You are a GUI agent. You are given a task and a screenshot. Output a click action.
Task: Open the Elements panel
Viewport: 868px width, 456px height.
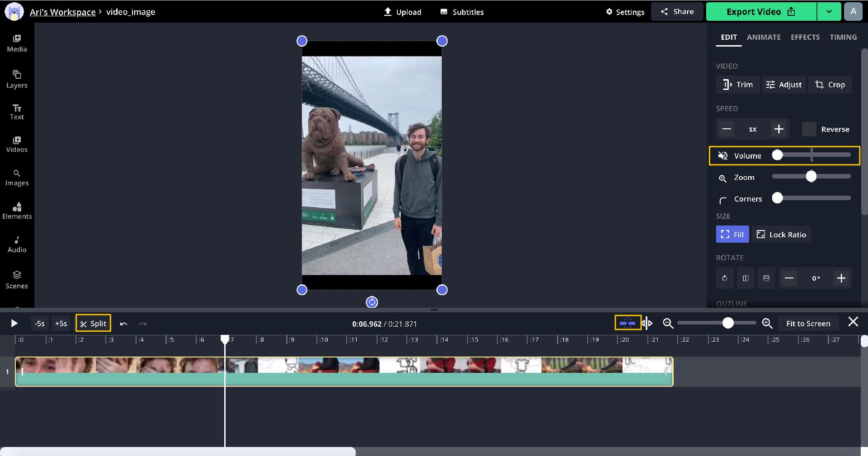click(17, 211)
